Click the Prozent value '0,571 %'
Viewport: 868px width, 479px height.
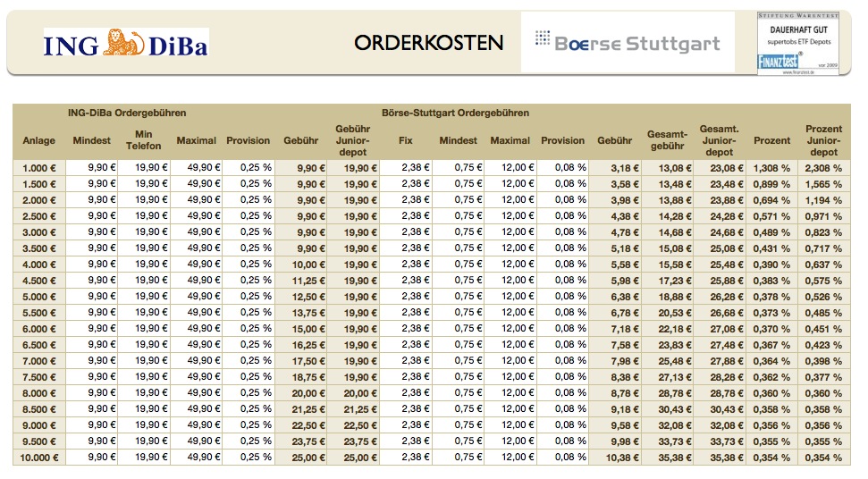tap(771, 216)
